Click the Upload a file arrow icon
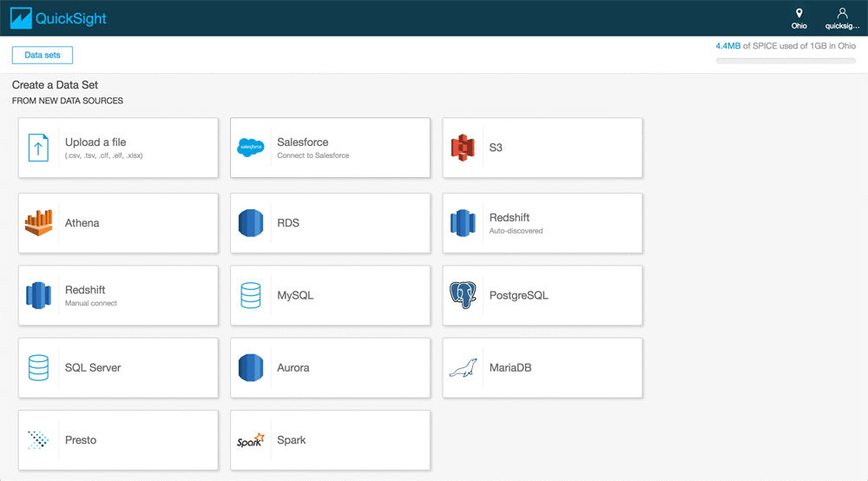 [38, 148]
